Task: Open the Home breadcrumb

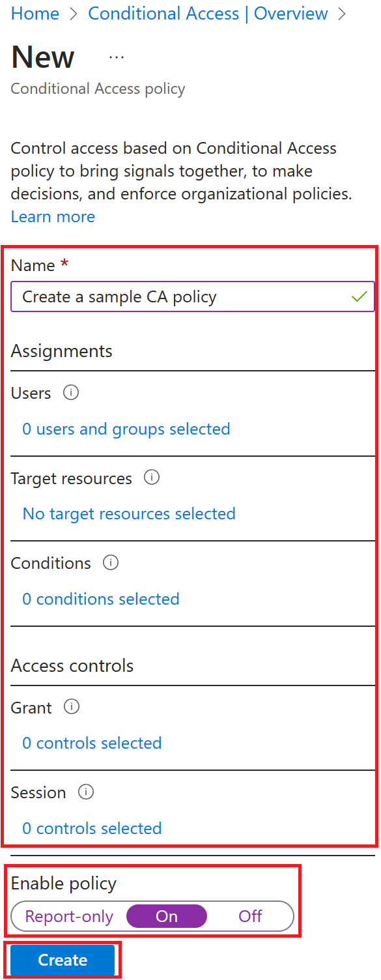Action: 35,13
